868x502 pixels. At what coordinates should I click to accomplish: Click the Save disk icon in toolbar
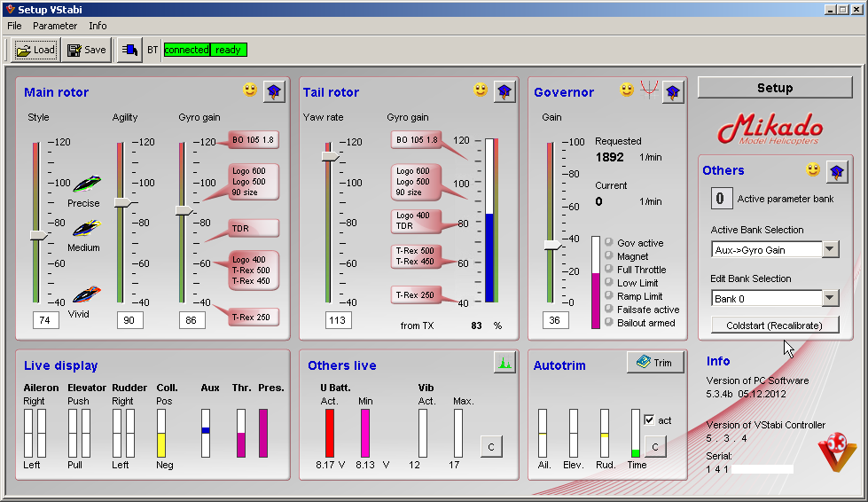click(74, 50)
